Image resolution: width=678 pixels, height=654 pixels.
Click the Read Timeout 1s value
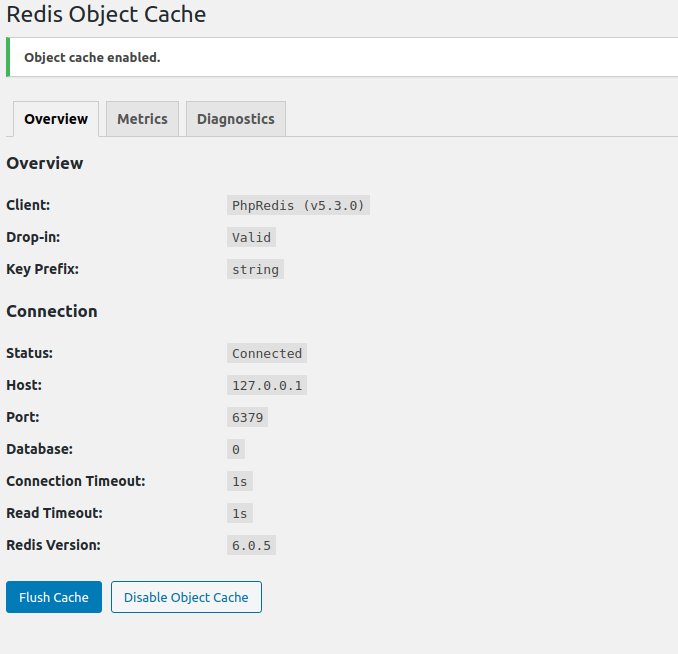239,513
